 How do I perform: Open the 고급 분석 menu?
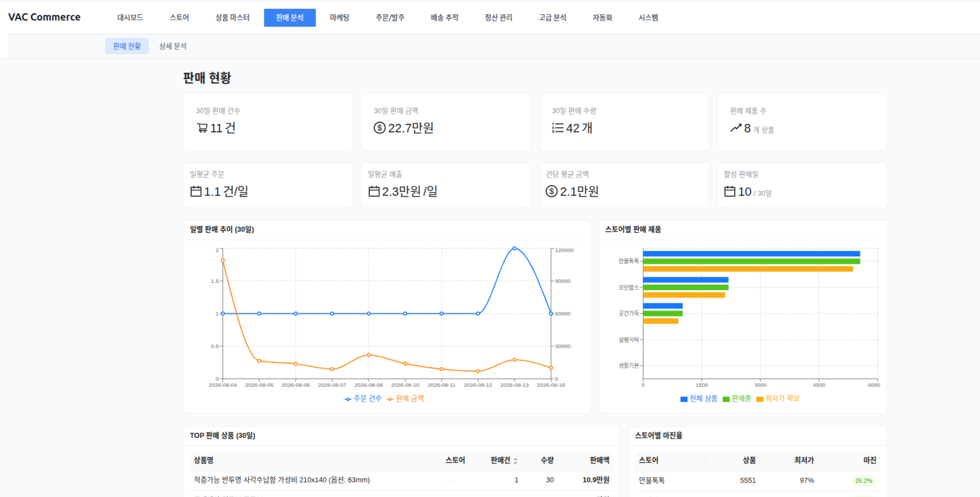coord(552,18)
